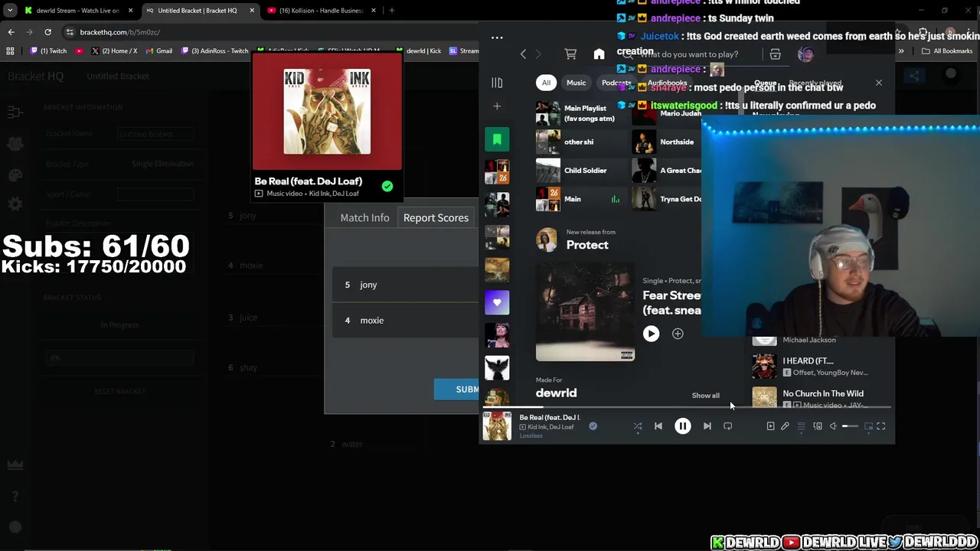Reload the Bracket HQ page
The image size is (980, 551).
pos(47,32)
